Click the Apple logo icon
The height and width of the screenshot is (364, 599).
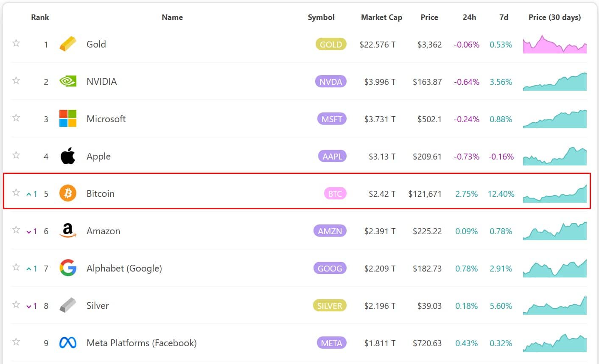pos(68,156)
